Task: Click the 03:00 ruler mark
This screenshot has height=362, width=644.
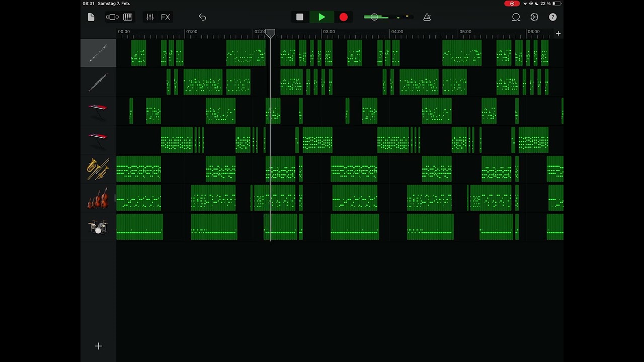Action: click(x=329, y=32)
